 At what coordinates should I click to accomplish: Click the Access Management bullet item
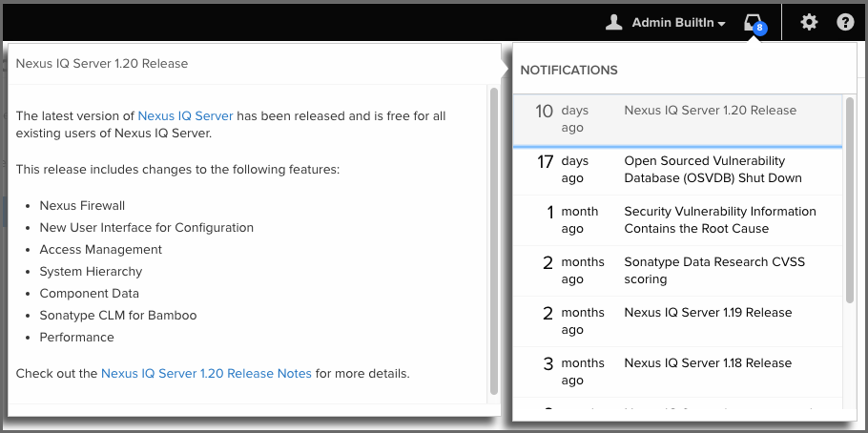(x=101, y=249)
